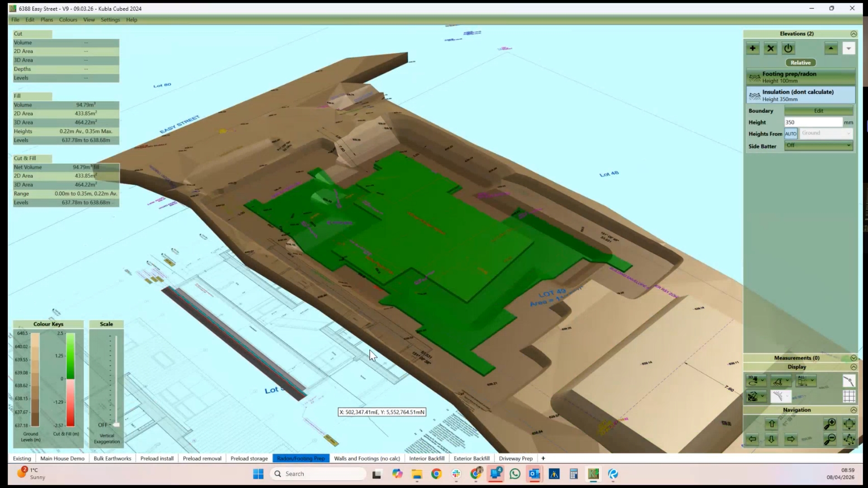Click the zoom in magnifier

[830, 424]
